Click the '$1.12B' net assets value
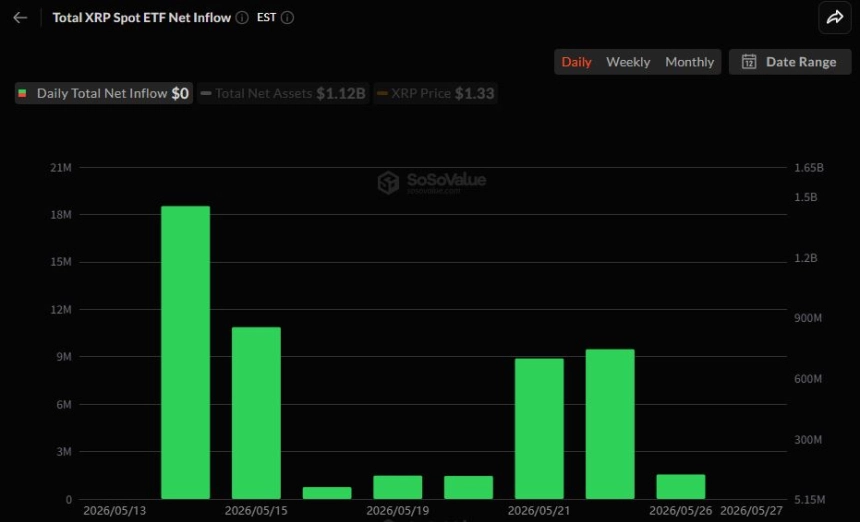This screenshot has width=860, height=522. click(x=341, y=93)
